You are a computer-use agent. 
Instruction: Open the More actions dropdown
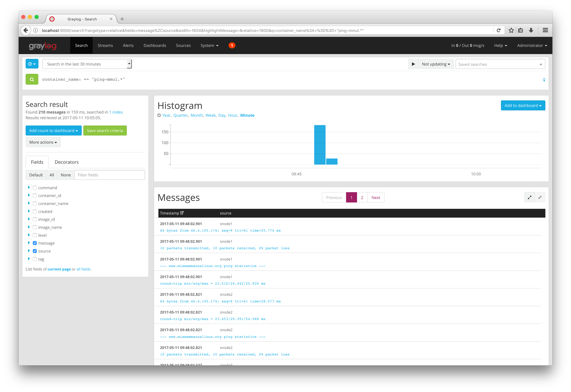pyautogui.click(x=43, y=142)
